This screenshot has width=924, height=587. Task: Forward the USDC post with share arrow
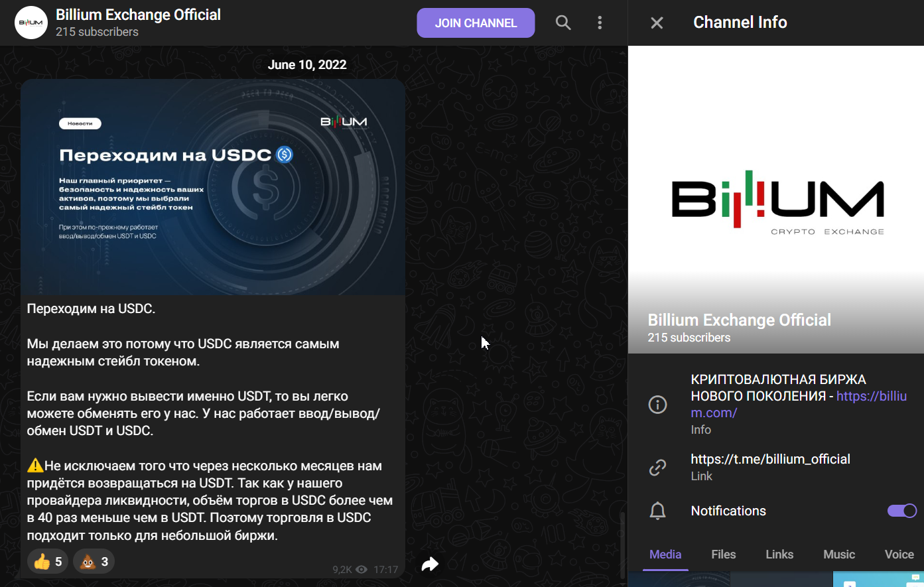pos(430,564)
